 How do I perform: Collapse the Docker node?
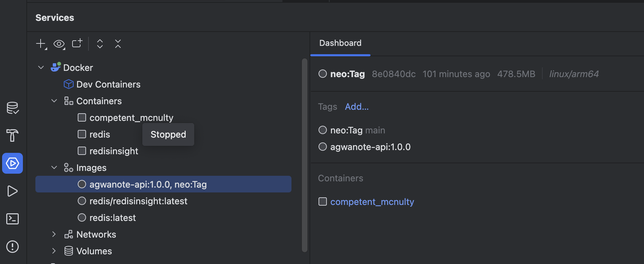pyautogui.click(x=41, y=67)
